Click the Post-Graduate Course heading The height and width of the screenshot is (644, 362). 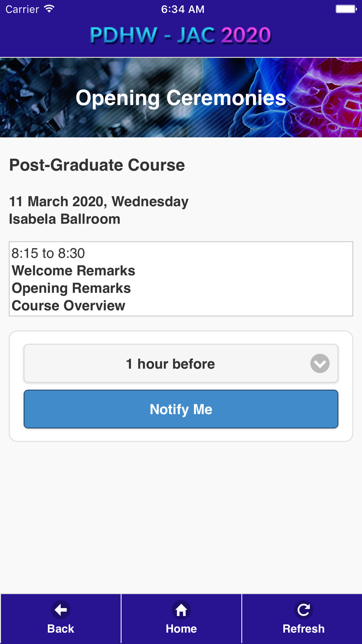coord(97,165)
